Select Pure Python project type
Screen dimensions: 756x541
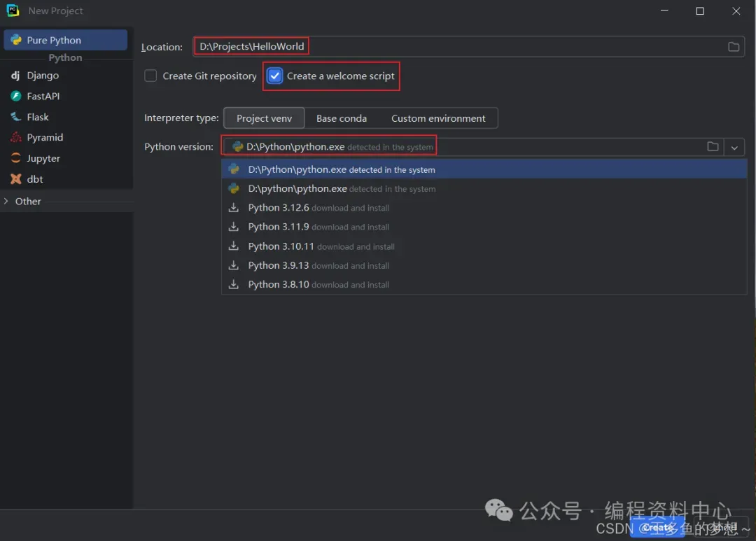pos(66,40)
